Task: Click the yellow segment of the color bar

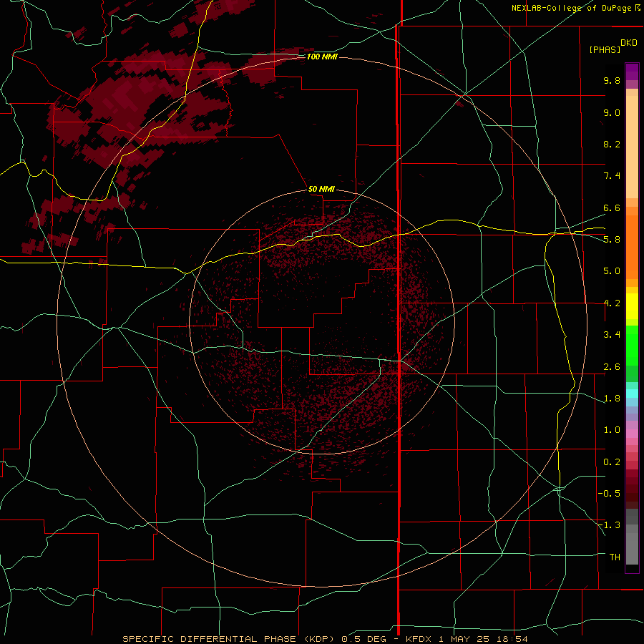Action: [x=632, y=306]
